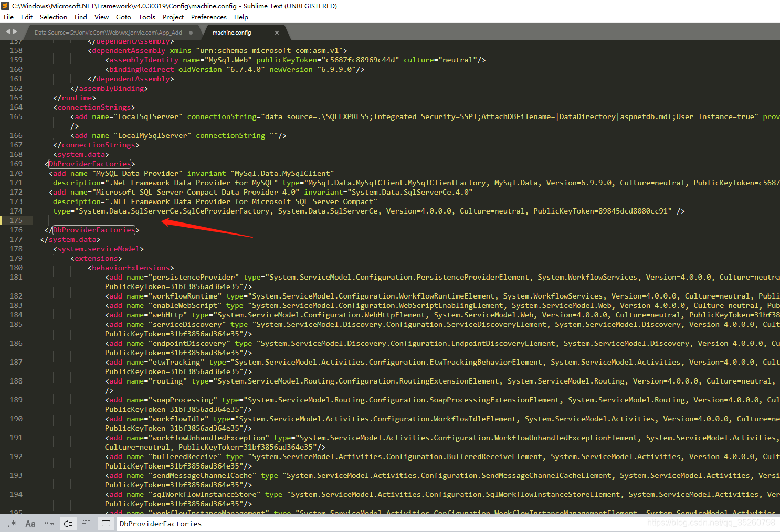The height and width of the screenshot is (532, 780).
Task: Click the previous tab arrow
Action: tap(8, 32)
